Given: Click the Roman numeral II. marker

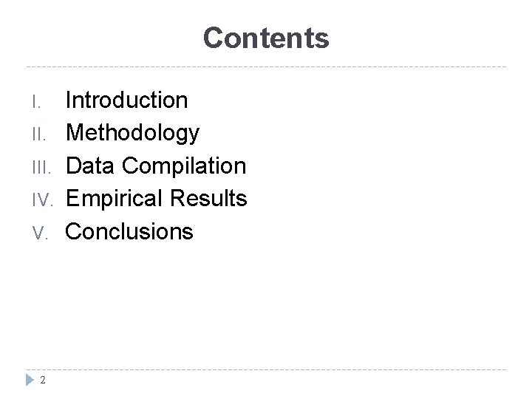Looking at the screenshot, I should click(39, 134).
